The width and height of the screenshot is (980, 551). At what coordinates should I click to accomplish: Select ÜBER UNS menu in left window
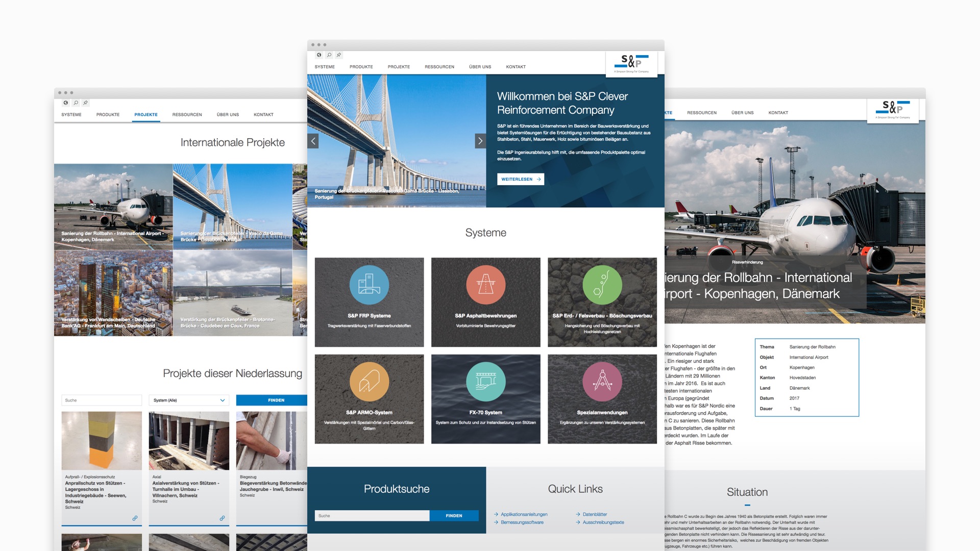[x=228, y=115]
